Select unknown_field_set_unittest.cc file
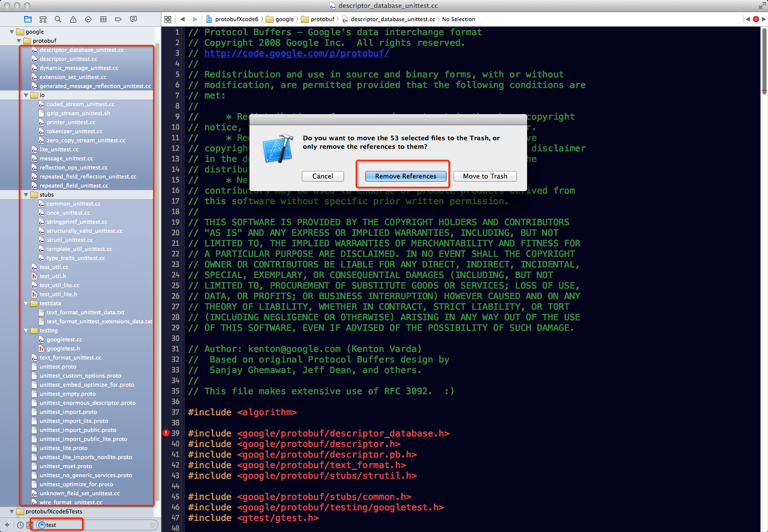The height and width of the screenshot is (532, 768). pyautogui.click(x=79, y=493)
